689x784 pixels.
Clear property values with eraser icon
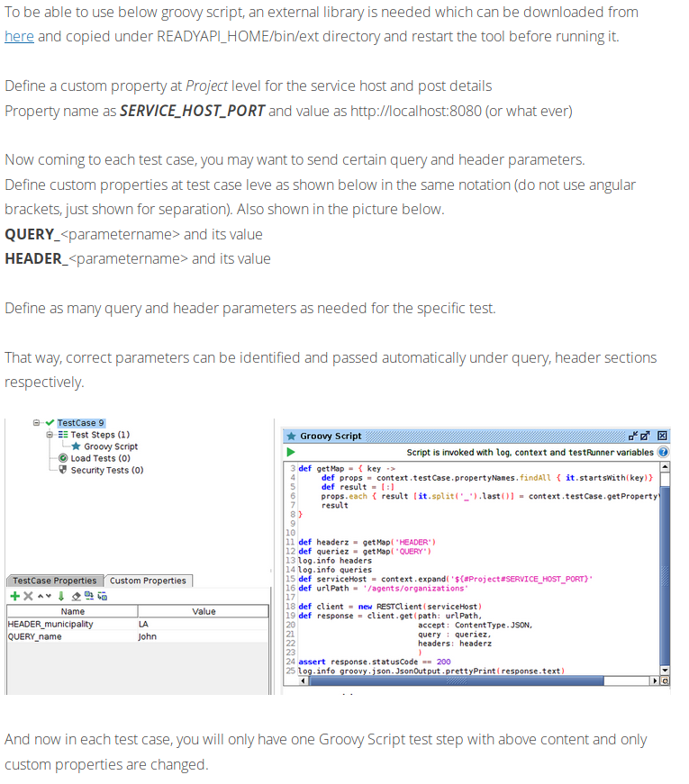click(x=76, y=596)
